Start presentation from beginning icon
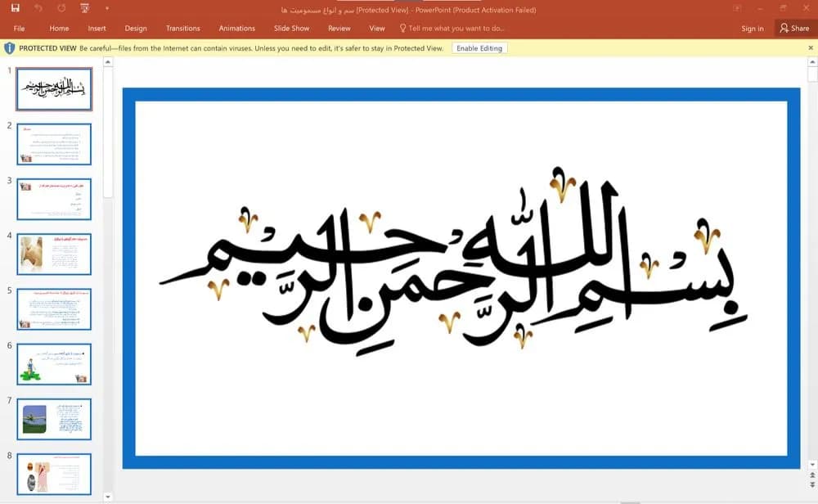Image resolution: width=818 pixels, height=504 pixels. tap(84, 8)
